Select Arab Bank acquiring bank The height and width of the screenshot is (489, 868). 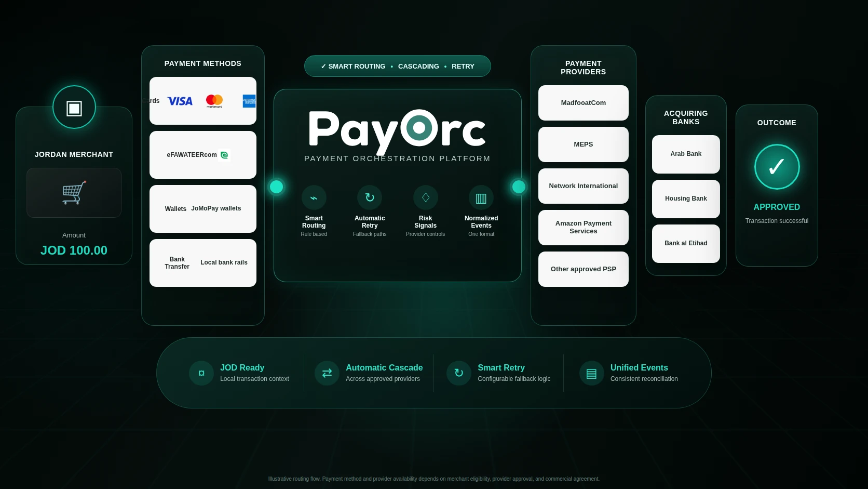(x=686, y=154)
